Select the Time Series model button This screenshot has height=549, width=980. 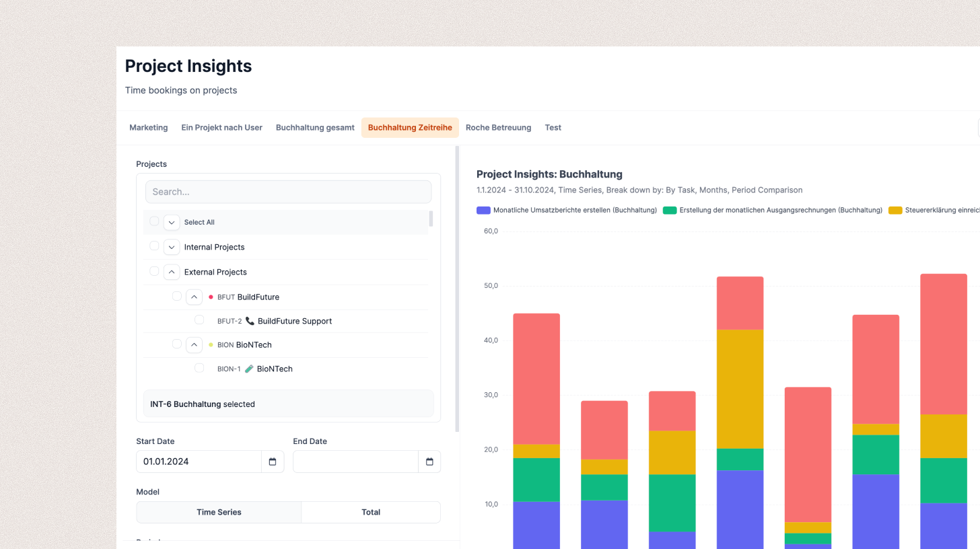tap(219, 512)
